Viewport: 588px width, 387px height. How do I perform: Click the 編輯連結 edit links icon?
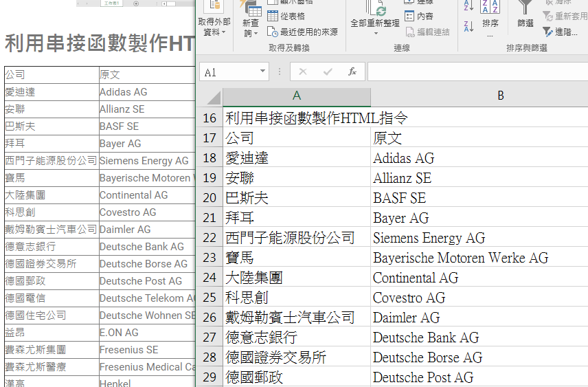(410, 32)
